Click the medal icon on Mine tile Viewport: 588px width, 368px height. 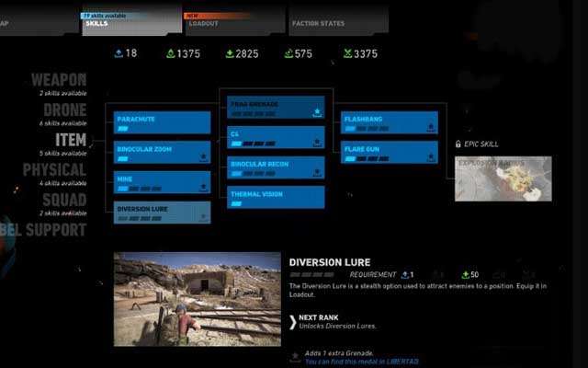click(204, 188)
